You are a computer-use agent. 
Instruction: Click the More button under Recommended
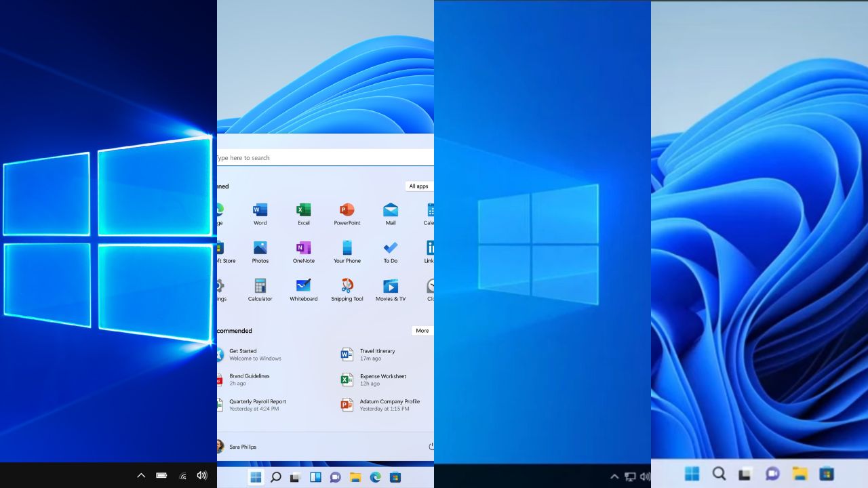[x=422, y=331]
